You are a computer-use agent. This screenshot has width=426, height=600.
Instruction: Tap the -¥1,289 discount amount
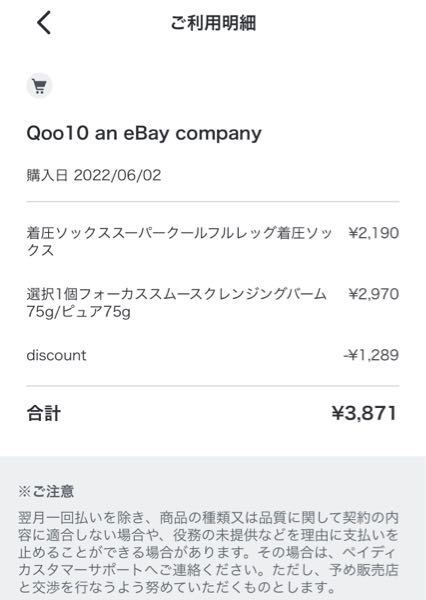(371, 355)
